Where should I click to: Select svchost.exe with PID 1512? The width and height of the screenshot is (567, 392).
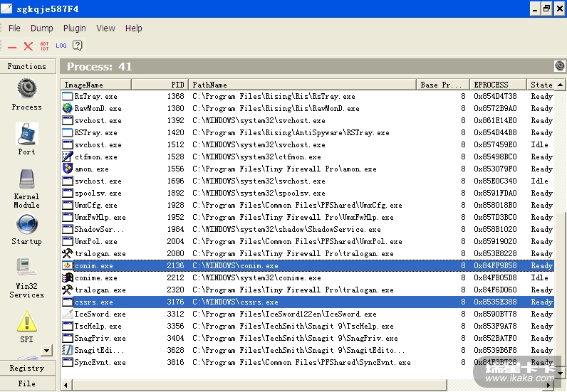pos(308,144)
